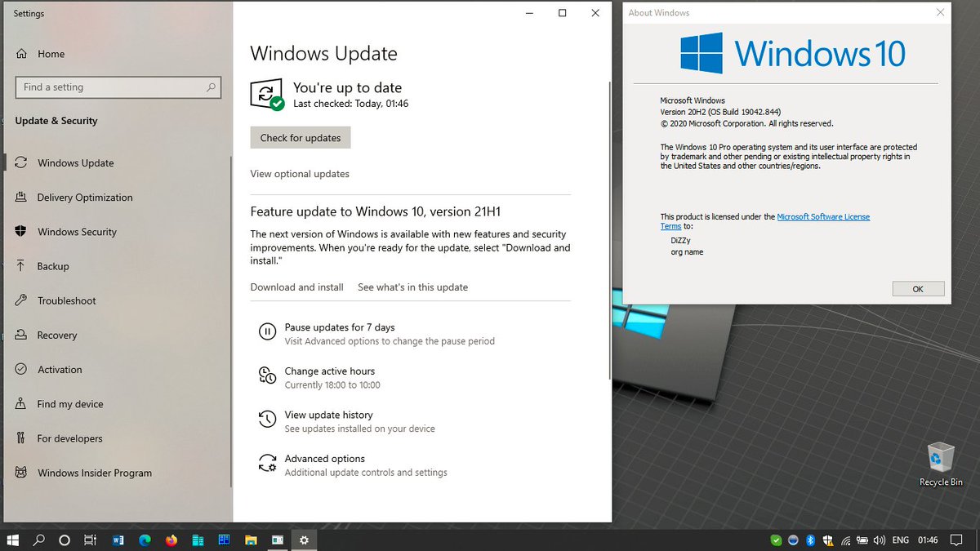Open the volume tray icon
980x551 pixels.
[x=879, y=540]
